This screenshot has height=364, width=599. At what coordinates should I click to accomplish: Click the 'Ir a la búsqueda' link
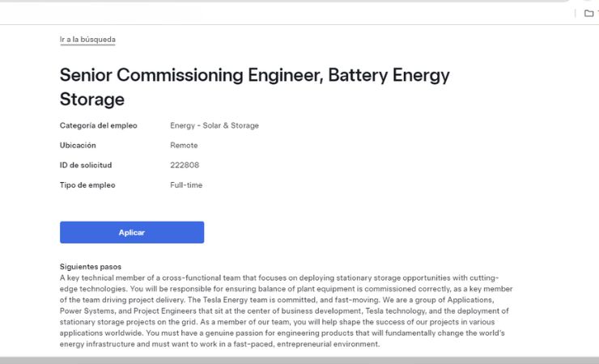87,39
